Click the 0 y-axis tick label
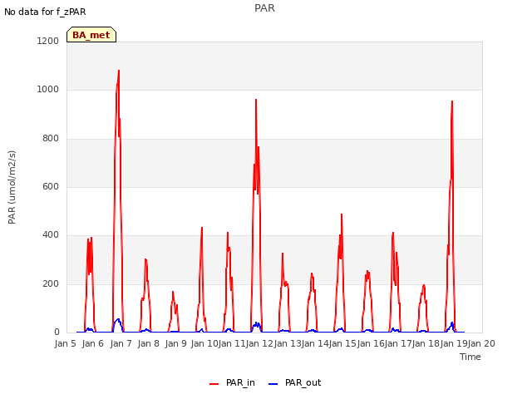Screen dimensions: 532x399 click(57, 332)
